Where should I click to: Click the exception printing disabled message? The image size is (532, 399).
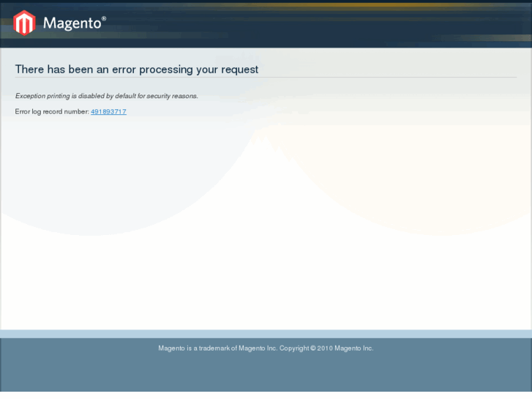(107, 96)
